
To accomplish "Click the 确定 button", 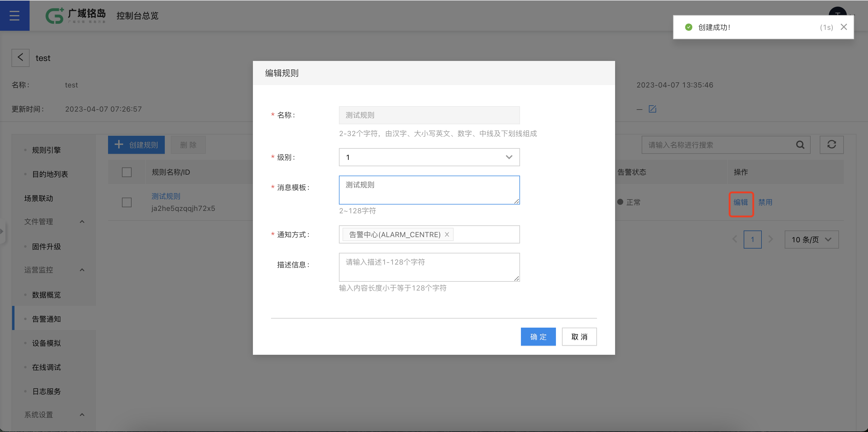I will click(x=538, y=337).
